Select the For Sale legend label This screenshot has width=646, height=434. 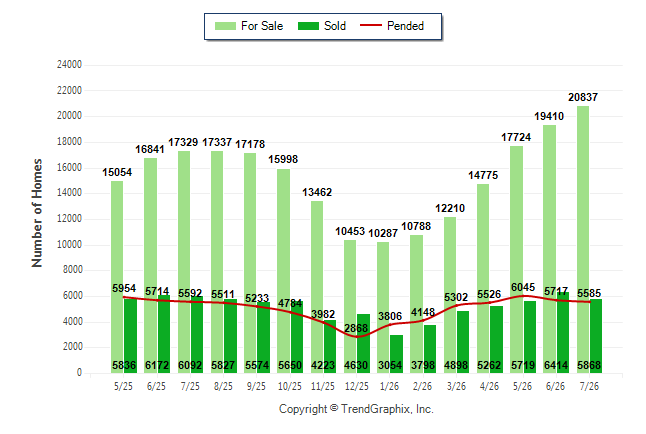tap(262, 26)
